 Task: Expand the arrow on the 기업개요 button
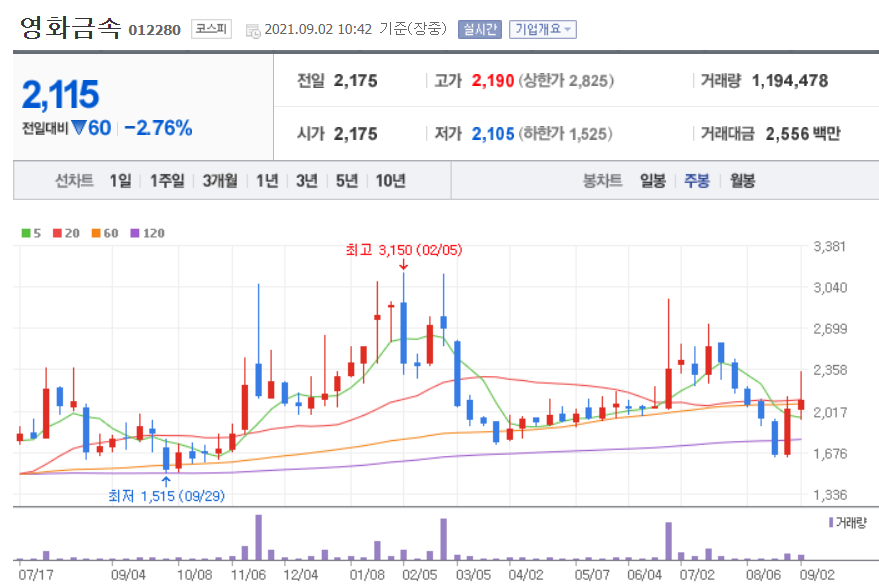(x=566, y=29)
